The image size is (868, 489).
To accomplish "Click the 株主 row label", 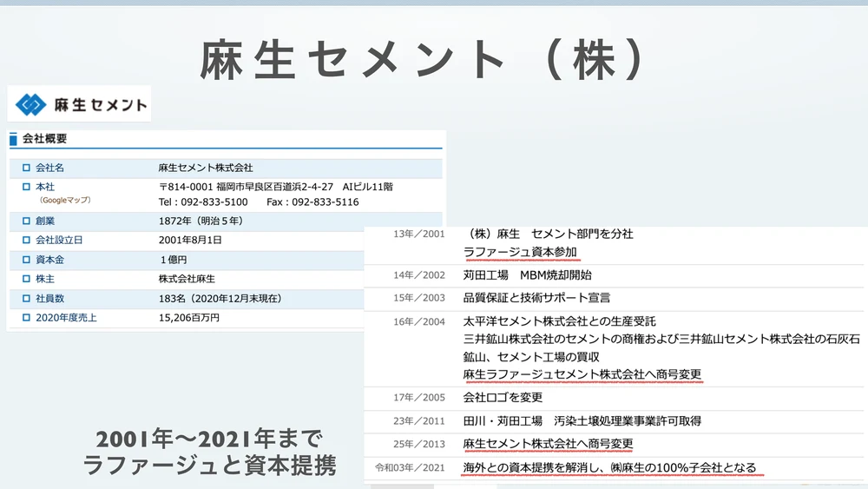I will click(x=45, y=279).
